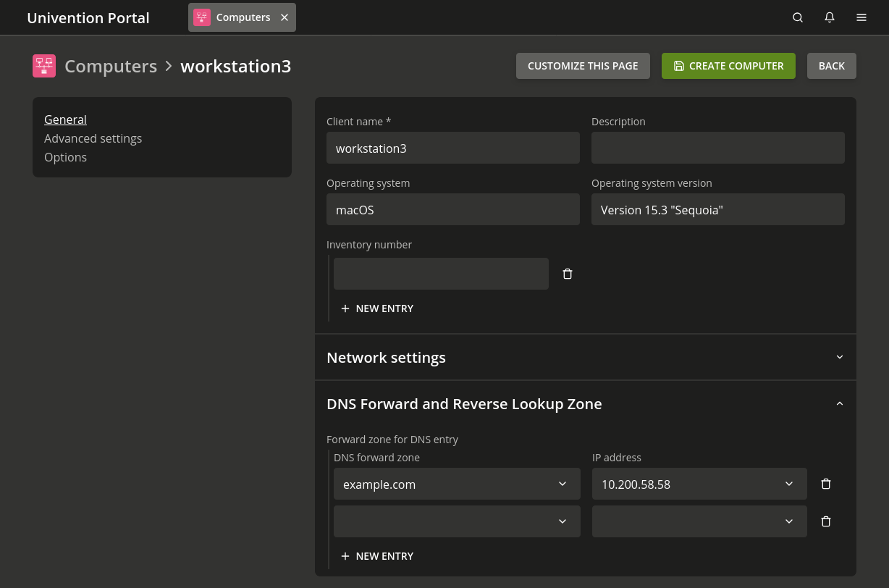Delete the Inventory number entry

pos(568,274)
